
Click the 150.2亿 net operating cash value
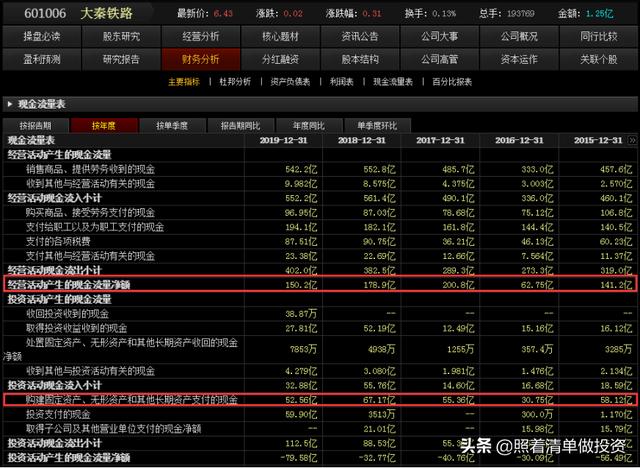301,285
